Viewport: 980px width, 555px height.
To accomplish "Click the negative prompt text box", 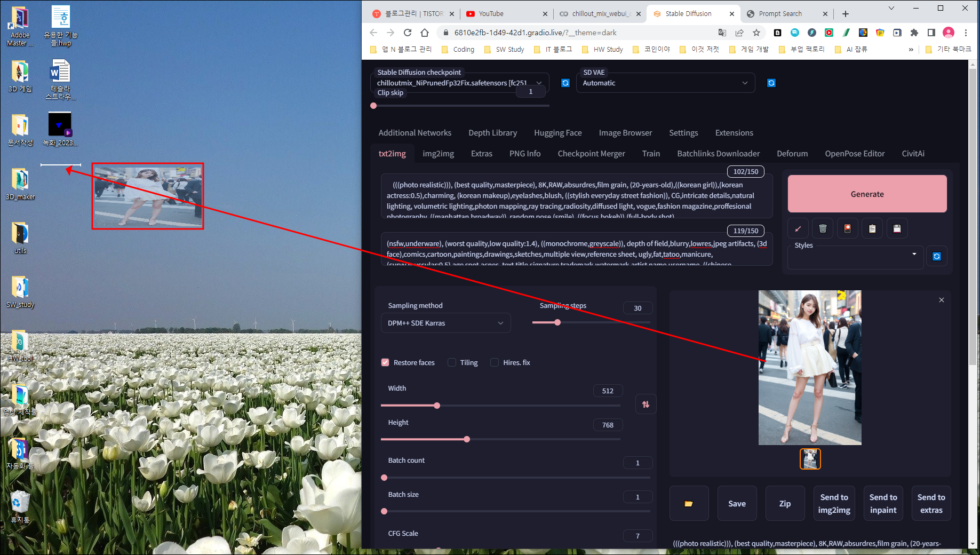I will (x=577, y=249).
